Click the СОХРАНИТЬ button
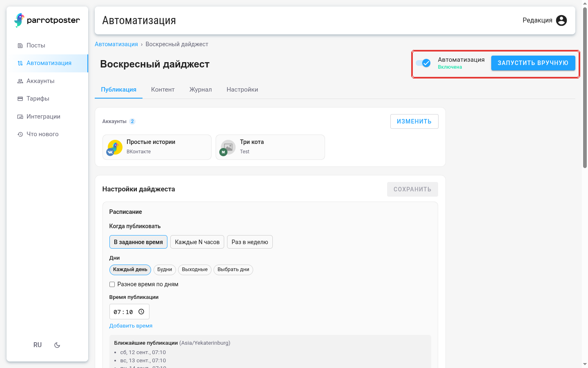Viewport: 588px width, 368px height. click(412, 189)
